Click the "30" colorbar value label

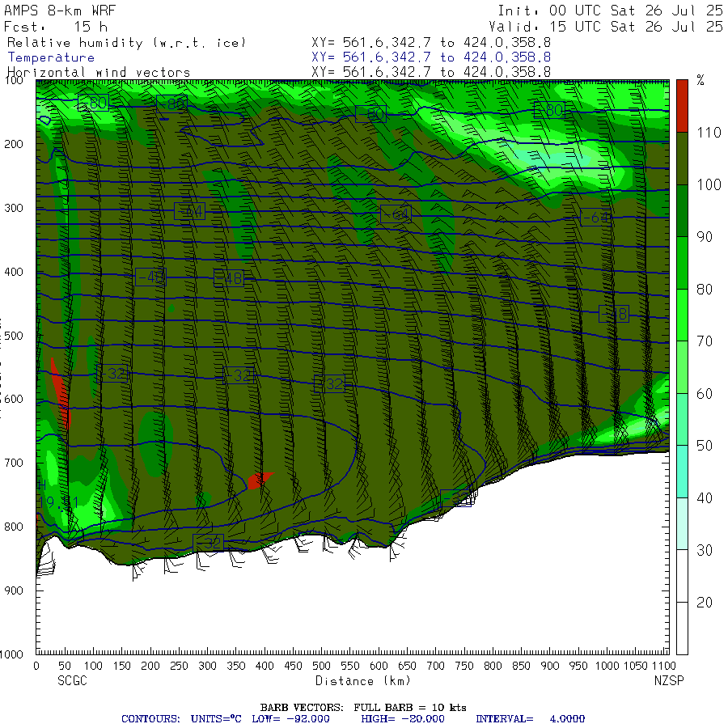[705, 550]
